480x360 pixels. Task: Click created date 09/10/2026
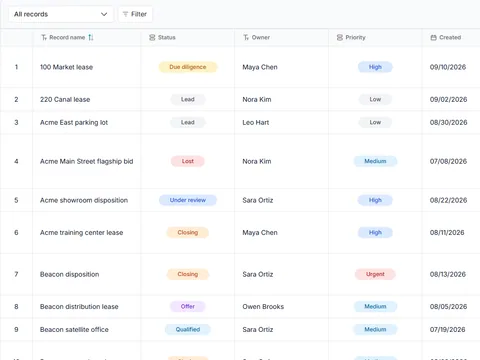pos(448,67)
